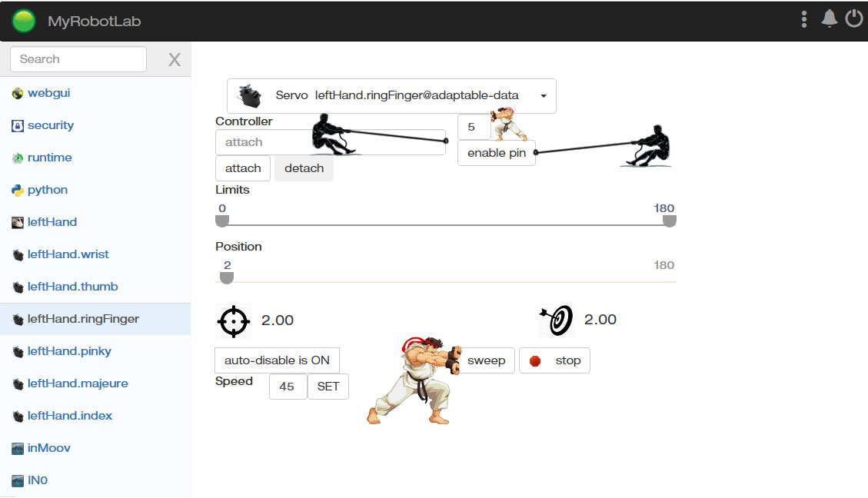This screenshot has height=498, width=868.
Task: Click the power shutdown icon
Action: 854,18
